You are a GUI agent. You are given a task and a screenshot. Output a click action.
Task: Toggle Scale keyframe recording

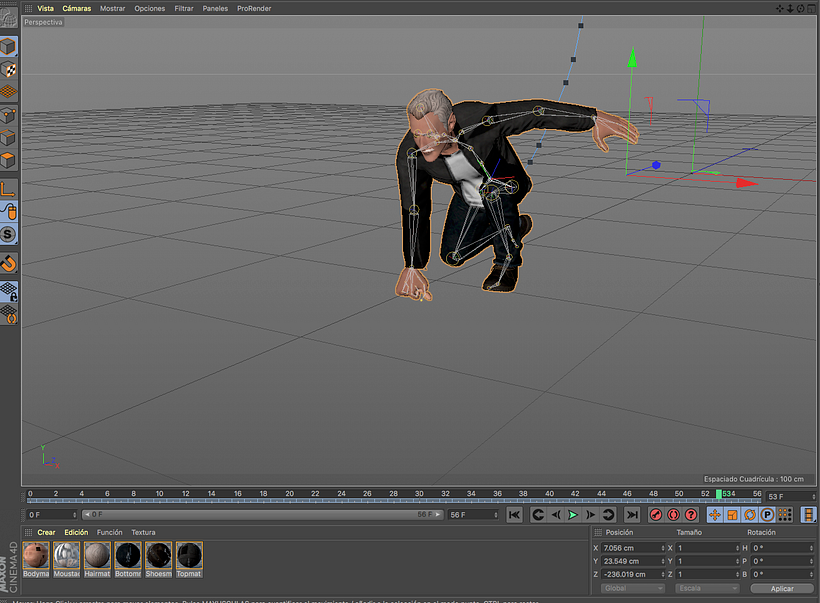(x=732, y=515)
